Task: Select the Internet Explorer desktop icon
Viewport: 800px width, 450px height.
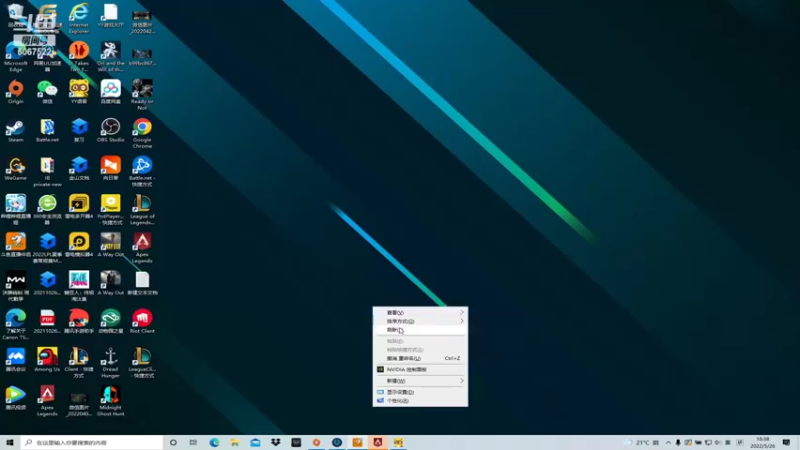Action: [79, 18]
